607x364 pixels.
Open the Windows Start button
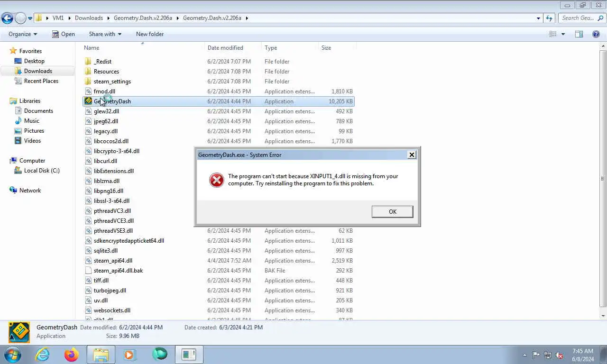[x=12, y=355]
